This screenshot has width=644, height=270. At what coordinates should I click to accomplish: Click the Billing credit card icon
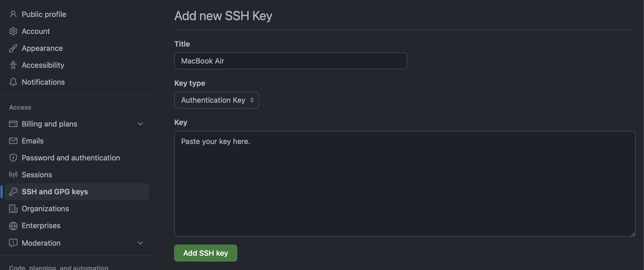[x=13, y=124]
